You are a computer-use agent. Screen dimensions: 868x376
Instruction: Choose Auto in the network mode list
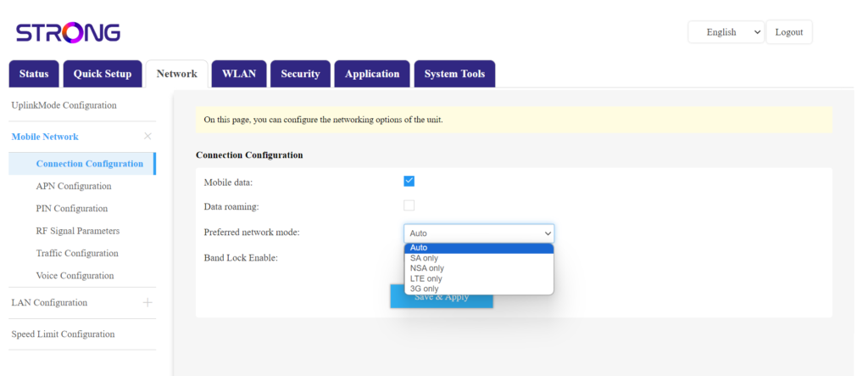(x=479, y=248)
